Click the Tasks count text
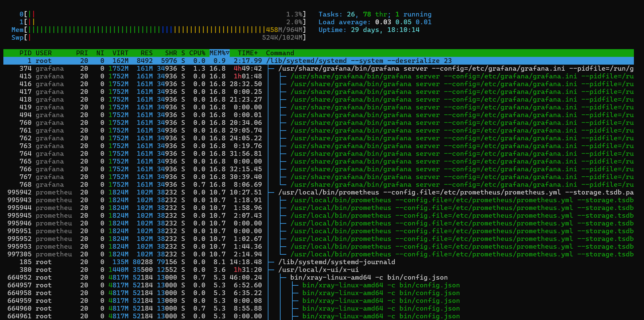 coord(375,14)
